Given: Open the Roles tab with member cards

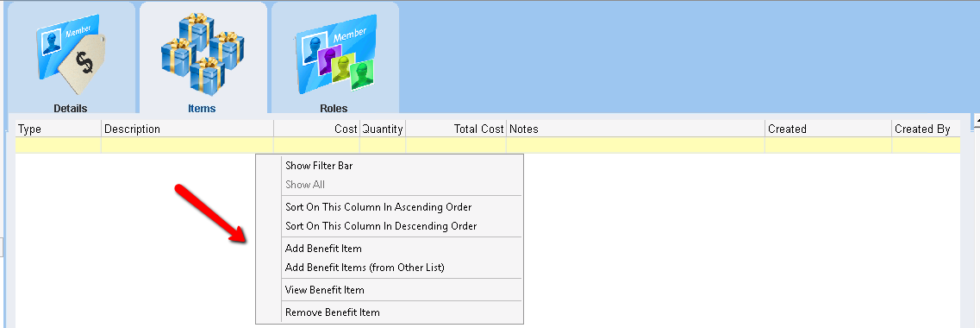Looking at the screenshot, I should pos(334,58).
